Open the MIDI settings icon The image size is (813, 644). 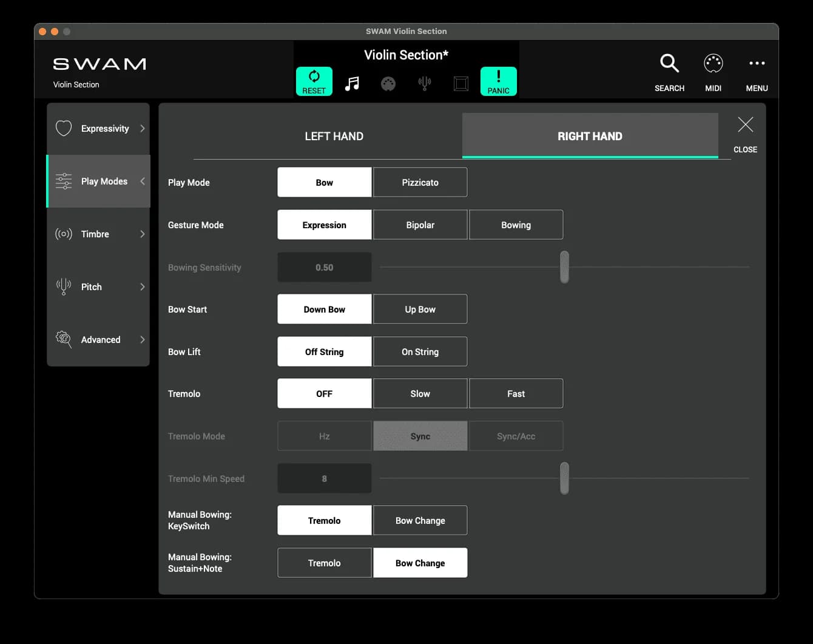point(713,64)
